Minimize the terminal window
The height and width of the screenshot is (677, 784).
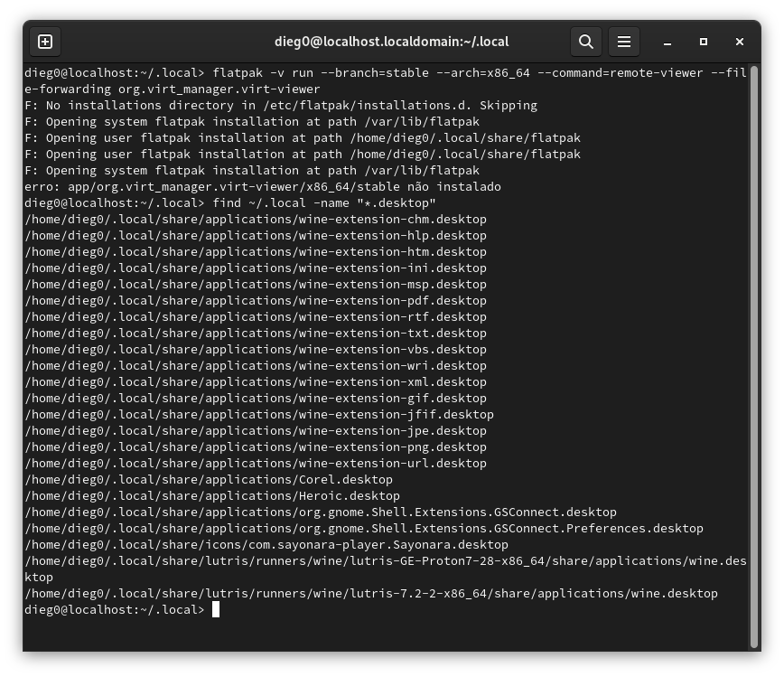[x=667, y=42]
